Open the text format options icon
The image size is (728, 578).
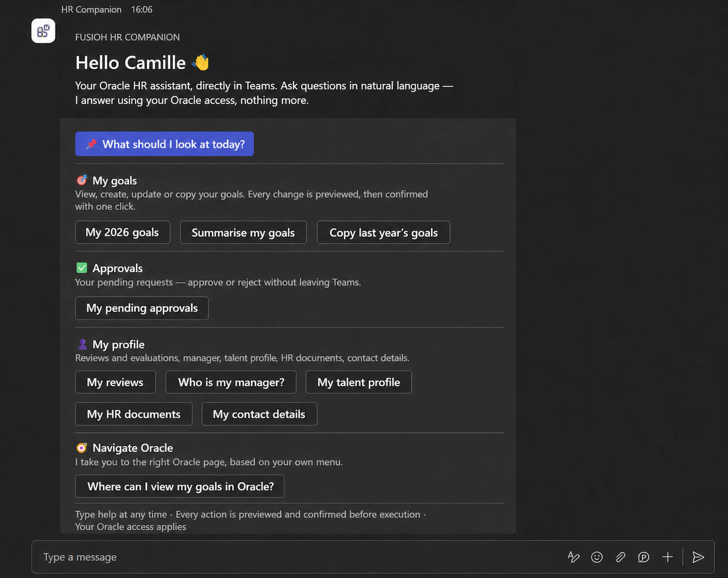click(x=573, y=557)
